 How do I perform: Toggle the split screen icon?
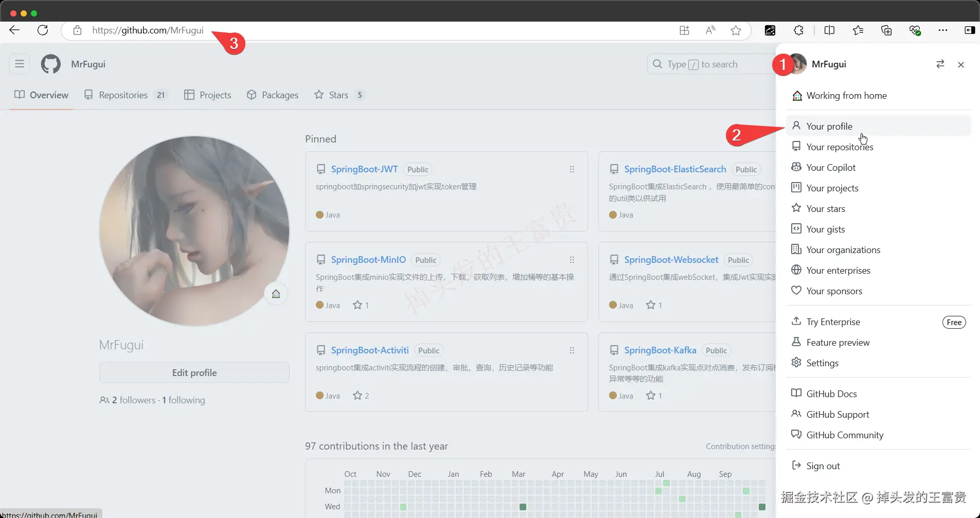point(829,30)
